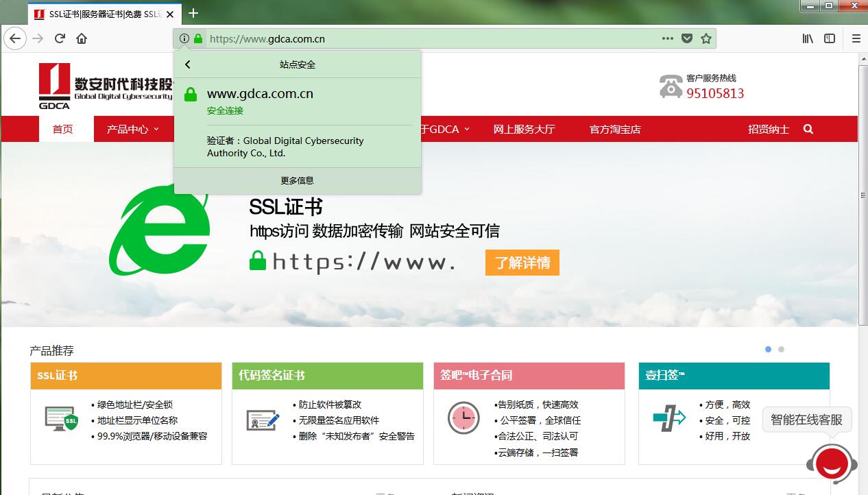Click the 验证者 Global Digital Cybersecurity text
868x495 pixels.
pyautogui.click(x=285, y=147)
